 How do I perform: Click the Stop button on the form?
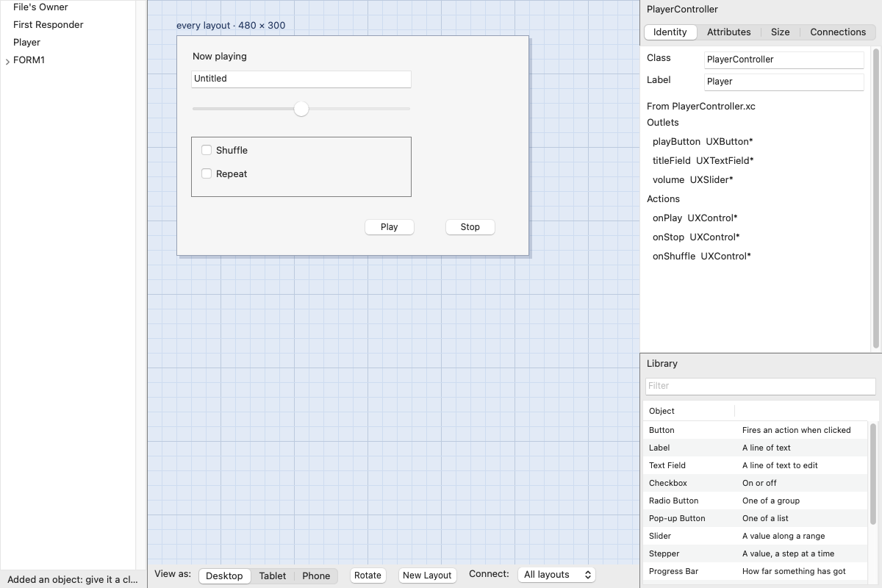click(x=470, y=227)
